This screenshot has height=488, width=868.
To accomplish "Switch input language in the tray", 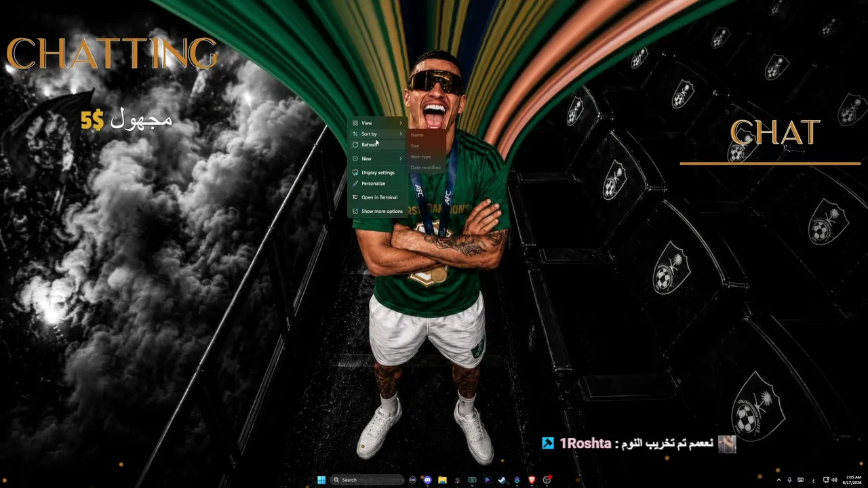I will (814, 480).
